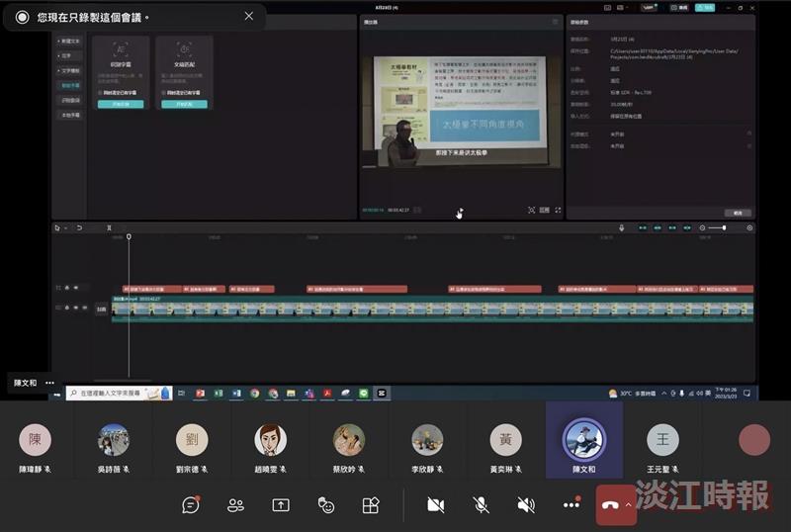Click the teal export button in top bar
The height and width of the screenshot is (532, 791).
(x=705, y=8)
